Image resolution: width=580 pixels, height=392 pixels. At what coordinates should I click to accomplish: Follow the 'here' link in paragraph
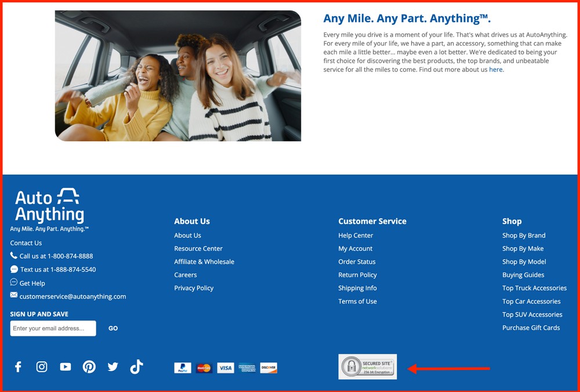click(496, 70)
